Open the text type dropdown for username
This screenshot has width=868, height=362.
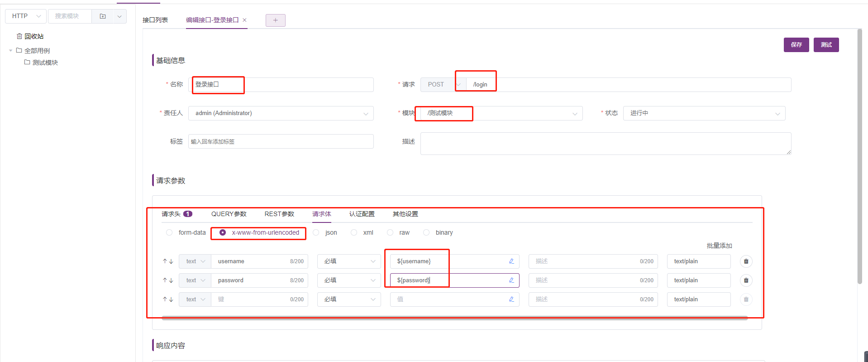click(195, 261)
